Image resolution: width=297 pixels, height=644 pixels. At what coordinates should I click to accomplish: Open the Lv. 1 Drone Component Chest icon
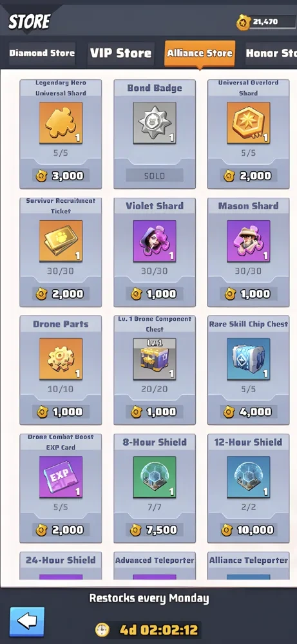155,359
